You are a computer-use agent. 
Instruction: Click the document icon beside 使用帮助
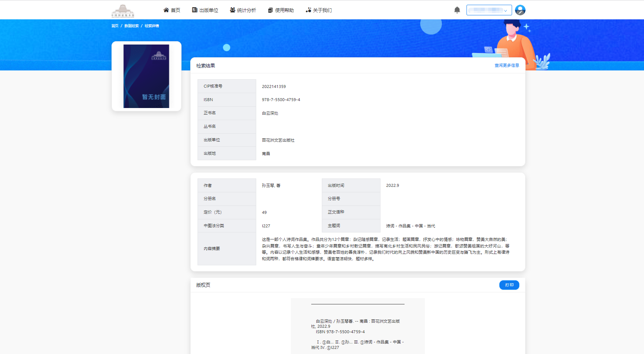(x=270, y=10)
